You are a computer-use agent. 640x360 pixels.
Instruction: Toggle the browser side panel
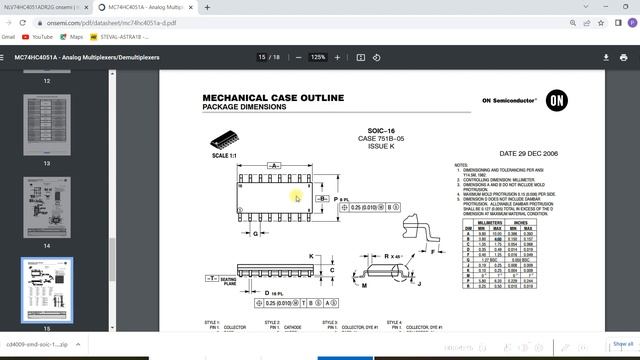(618, 23)
